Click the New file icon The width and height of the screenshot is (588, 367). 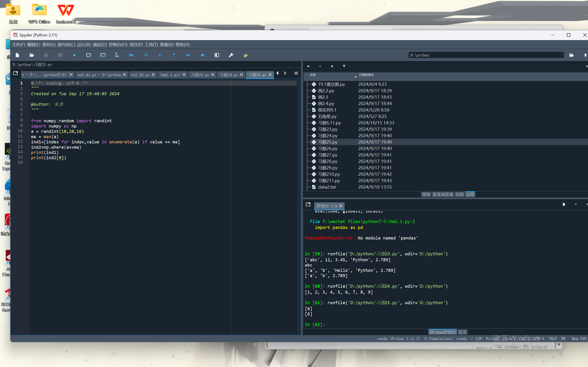click(17, 55)
